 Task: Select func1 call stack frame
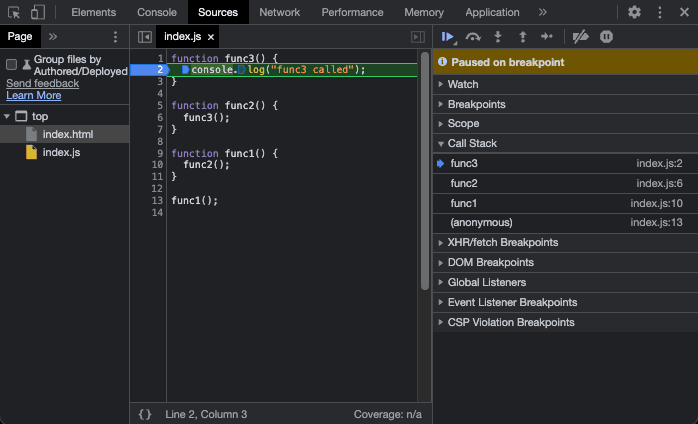pos(565,204)
